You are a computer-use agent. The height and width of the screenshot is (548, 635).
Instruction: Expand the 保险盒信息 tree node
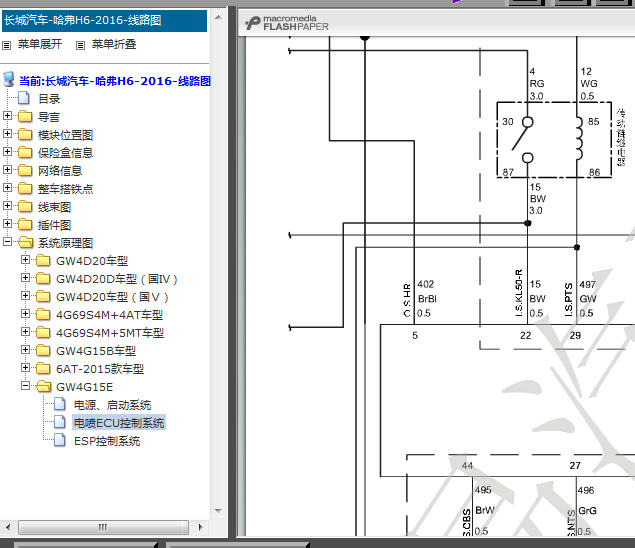click(x=7, y=151)
